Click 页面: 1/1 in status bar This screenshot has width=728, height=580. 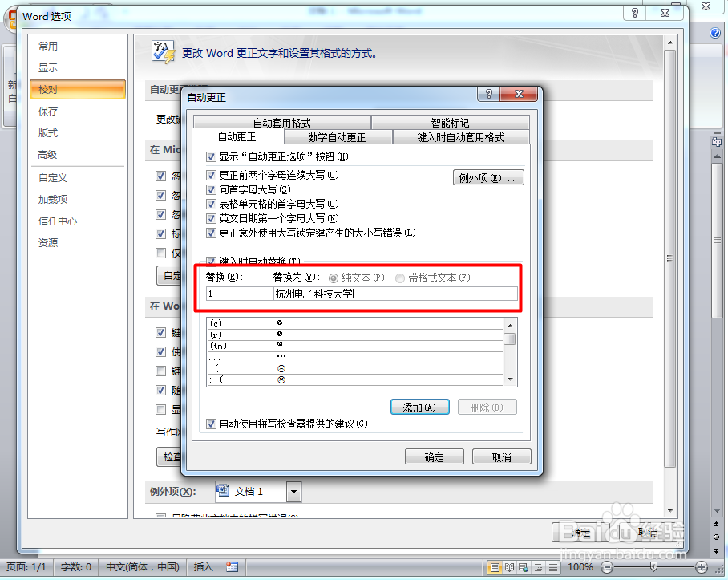[x=27, y=567]
